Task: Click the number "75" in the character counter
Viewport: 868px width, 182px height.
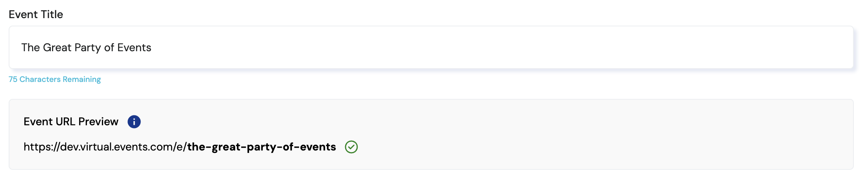Action: coord(13,80)
